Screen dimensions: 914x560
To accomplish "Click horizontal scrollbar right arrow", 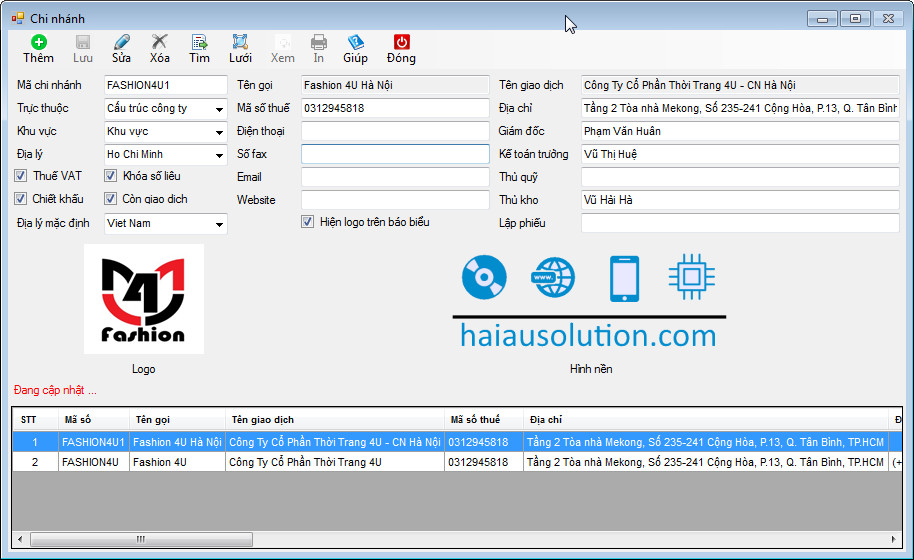I will (894, 540).
